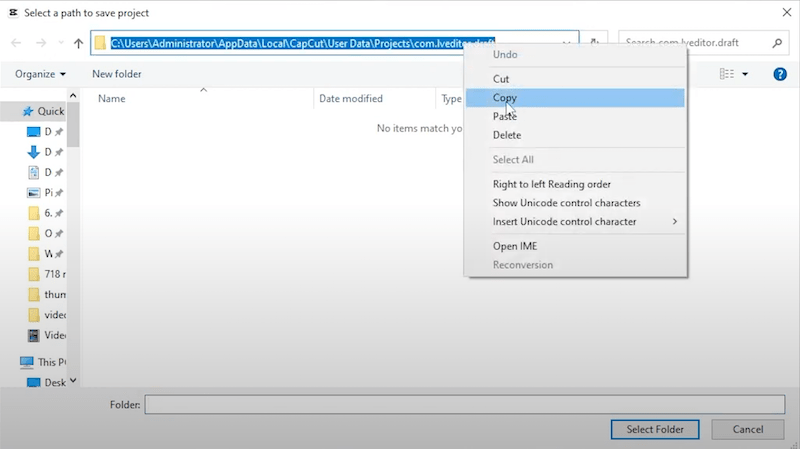Click the Folder name input field
This screenshot has height=449, width=800.
tap(465, 405)
